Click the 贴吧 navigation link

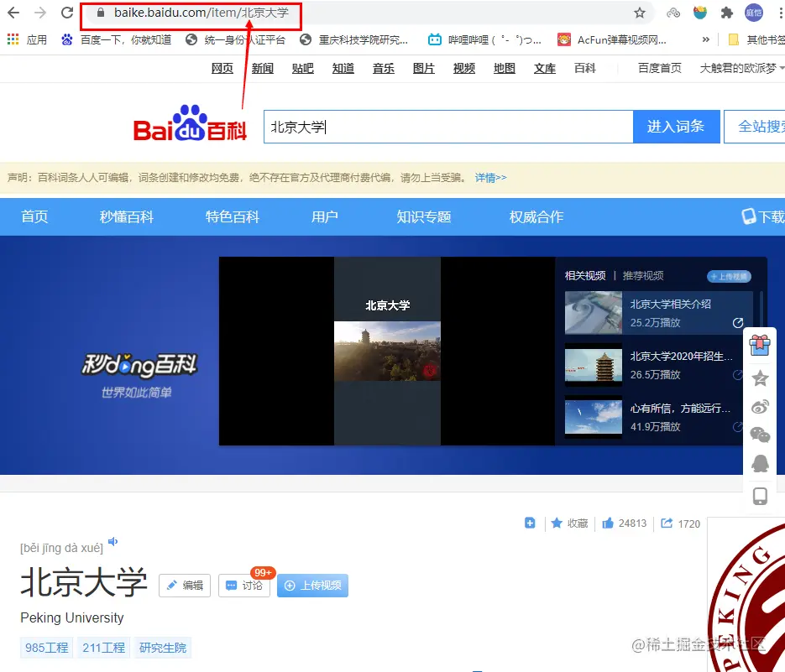coord(303,68)
